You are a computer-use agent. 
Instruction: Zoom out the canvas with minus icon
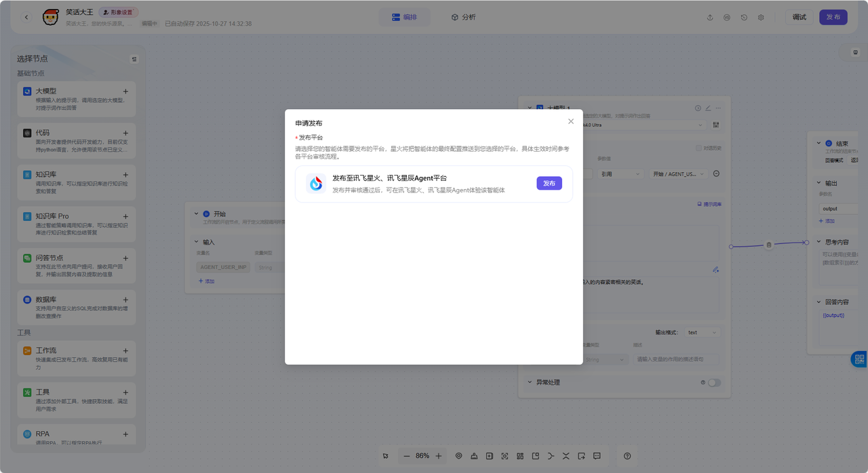pyautogui.click(x=406, y=456)
